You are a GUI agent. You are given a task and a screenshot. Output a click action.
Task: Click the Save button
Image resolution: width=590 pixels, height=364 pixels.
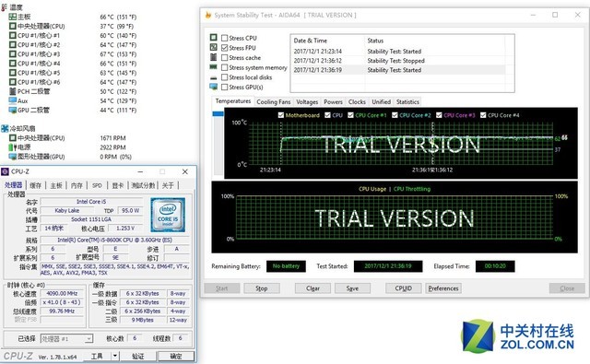coord(352,288)
